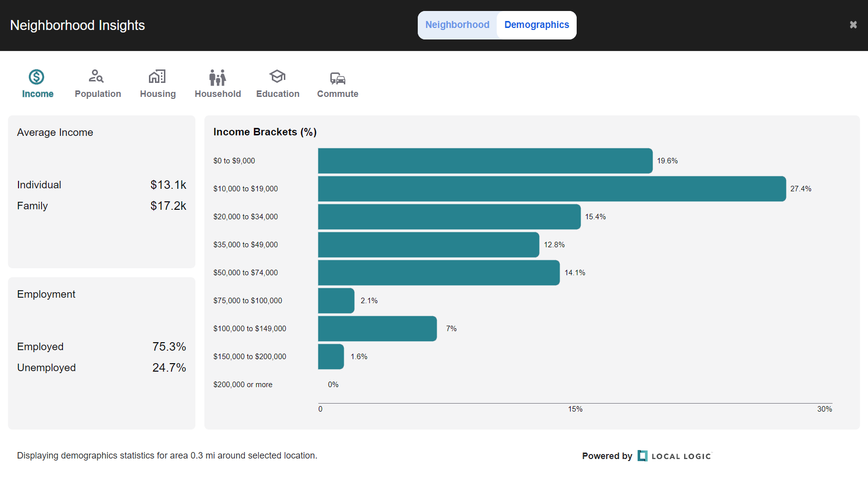The width and height of the screenshot is (868, 502).
Task: Click the Housing tab label
Action: (x=158, y=94)
